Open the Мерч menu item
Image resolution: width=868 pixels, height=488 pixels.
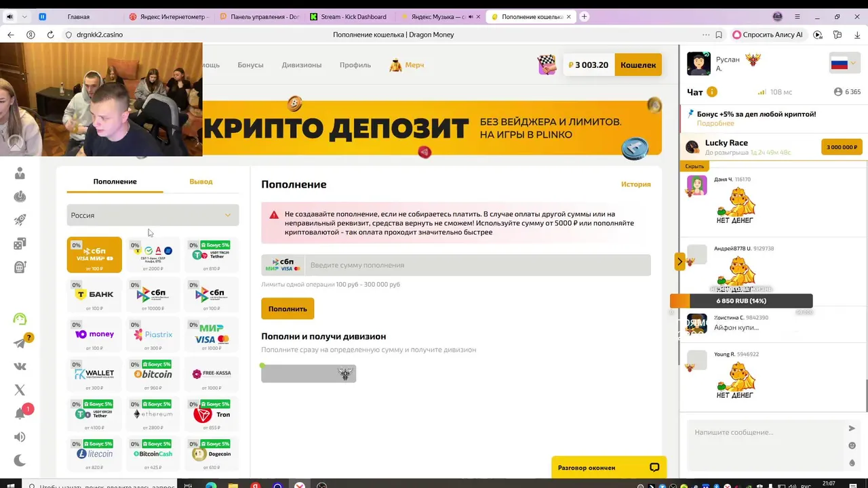click(406, 65)
